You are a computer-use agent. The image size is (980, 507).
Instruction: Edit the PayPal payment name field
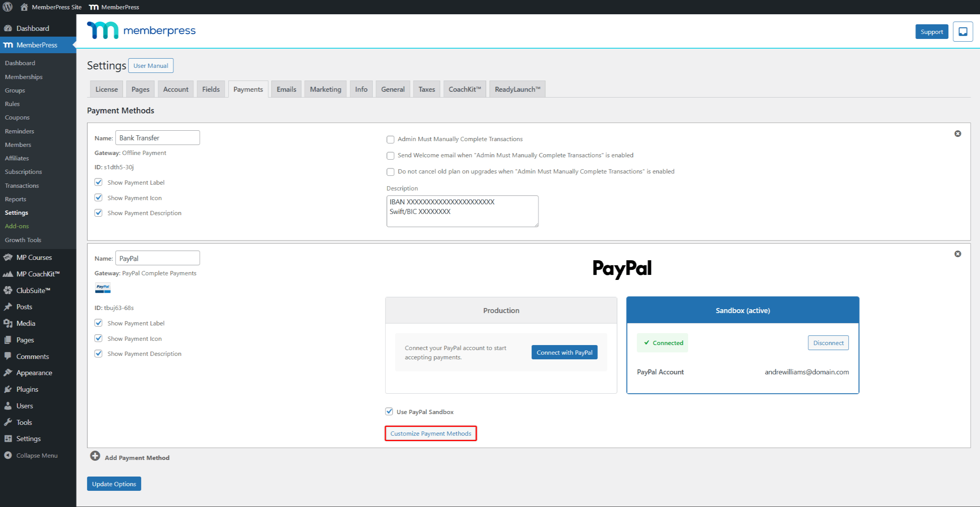coord(157,258)
